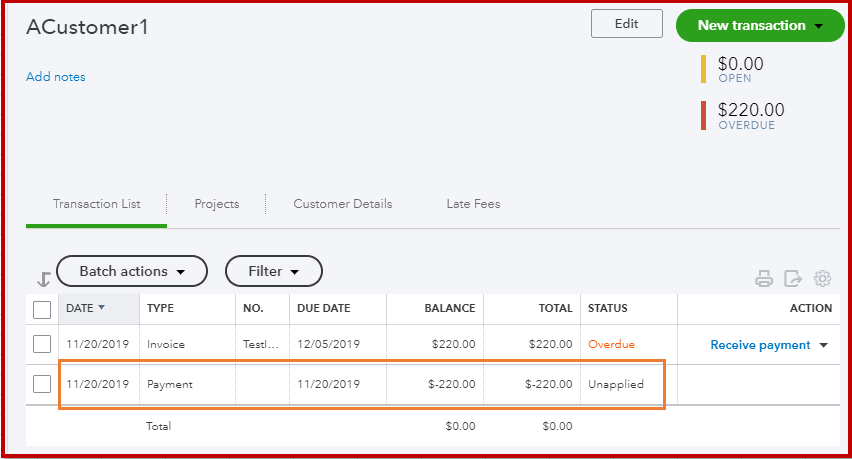The height and width of the screenshot is (459, 852).
Task: Check the Payment row checkbox
Action: 42,383
